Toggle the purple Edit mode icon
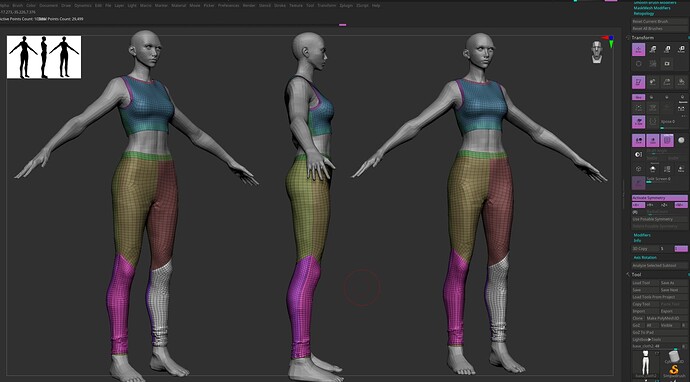This screenshot has height=382, width=690. click(x=639, y=82)
